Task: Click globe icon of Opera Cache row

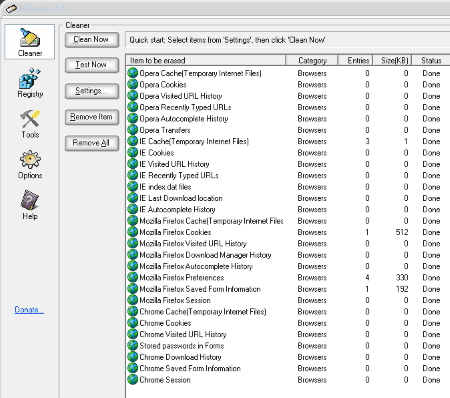Action: [133, 73]
